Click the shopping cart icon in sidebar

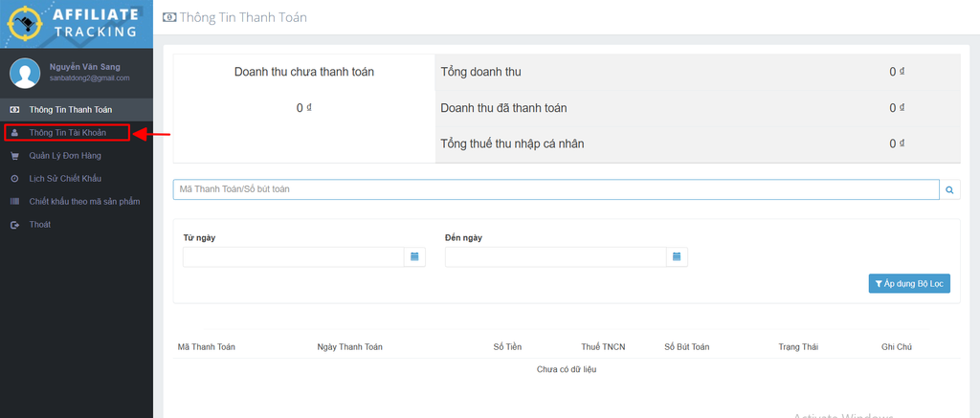[14, 156]
